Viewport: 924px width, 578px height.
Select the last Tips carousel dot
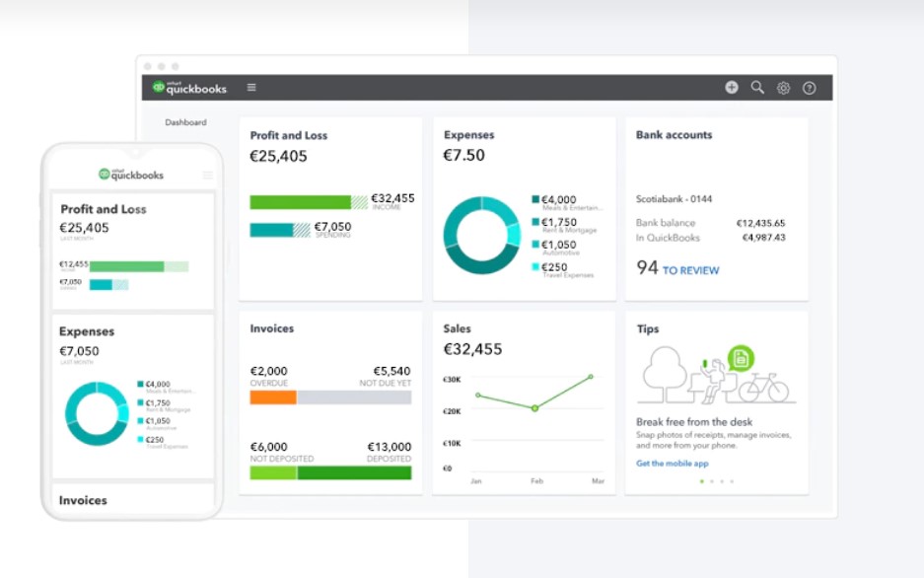(x=732, y=481)
